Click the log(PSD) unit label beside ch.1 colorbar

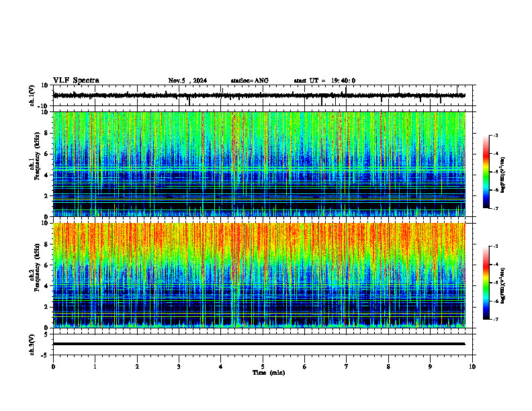[x=503, y=175]
